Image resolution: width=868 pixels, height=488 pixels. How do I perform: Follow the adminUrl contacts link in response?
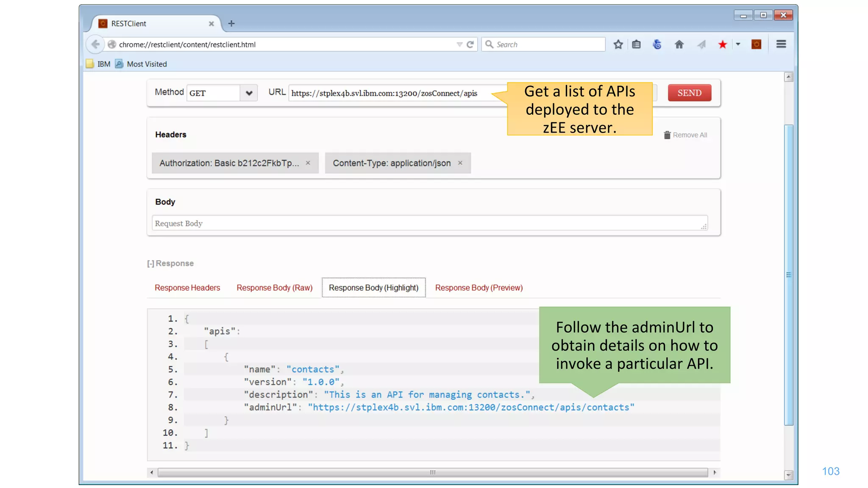pyautogui.click(x=471, y=407)
